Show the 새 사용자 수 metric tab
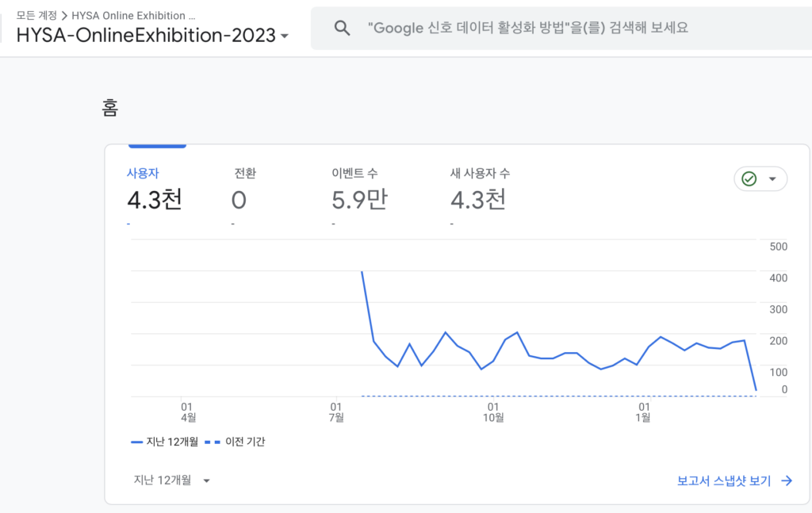Screen dimensions: 812x513 tap(479, 190)
